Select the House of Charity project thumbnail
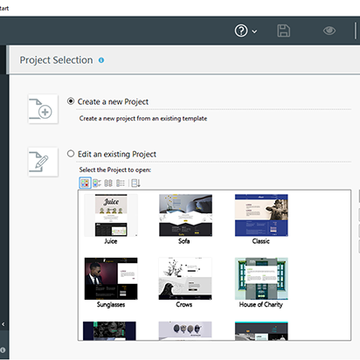Image resolution: width=360 pixels, height=360 pixels. pos(261,279)
